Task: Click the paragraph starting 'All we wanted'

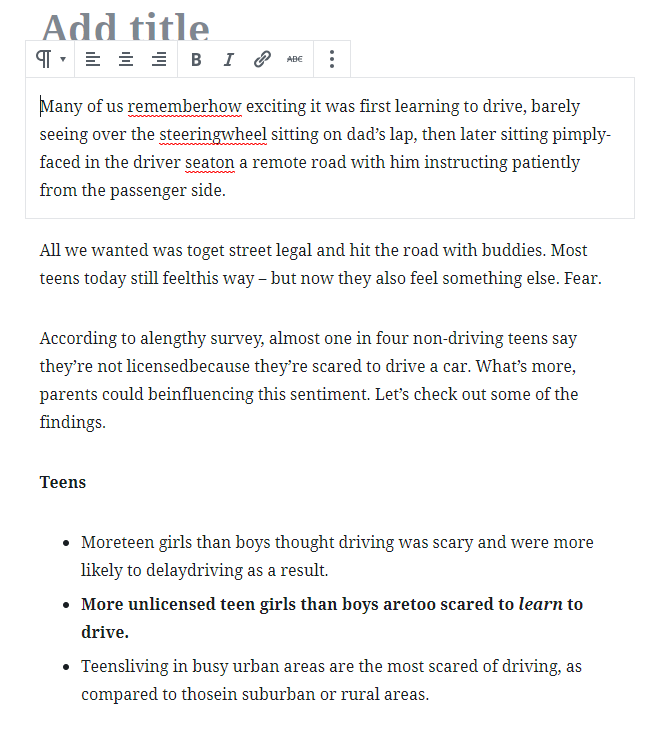Action: [321, 264]
